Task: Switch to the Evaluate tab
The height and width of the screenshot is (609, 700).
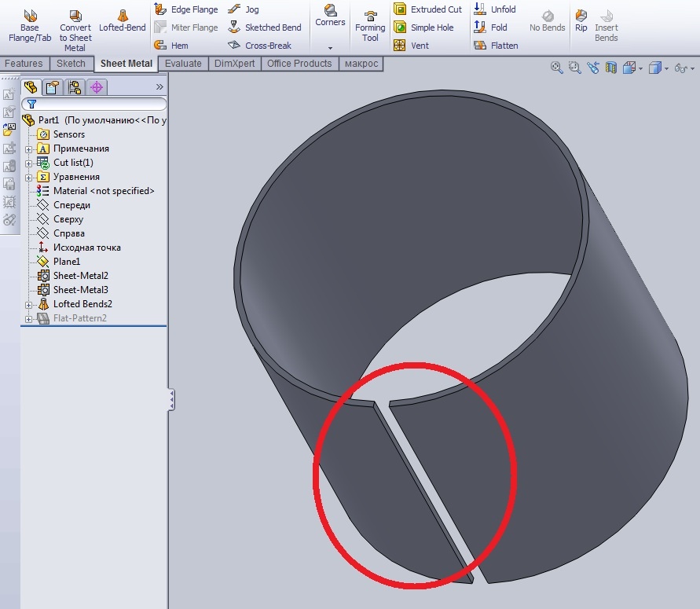Action: point(183,64)
